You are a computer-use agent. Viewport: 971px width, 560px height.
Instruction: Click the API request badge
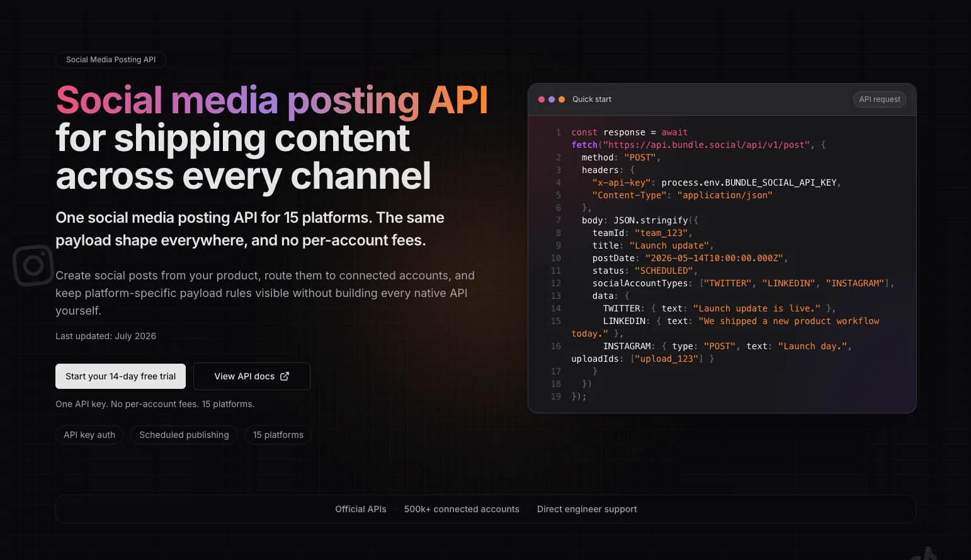[x=880, y=99]
